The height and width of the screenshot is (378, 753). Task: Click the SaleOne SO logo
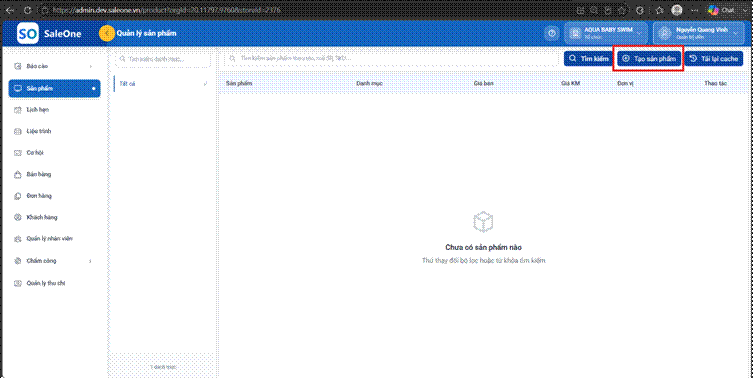point(27,33)
